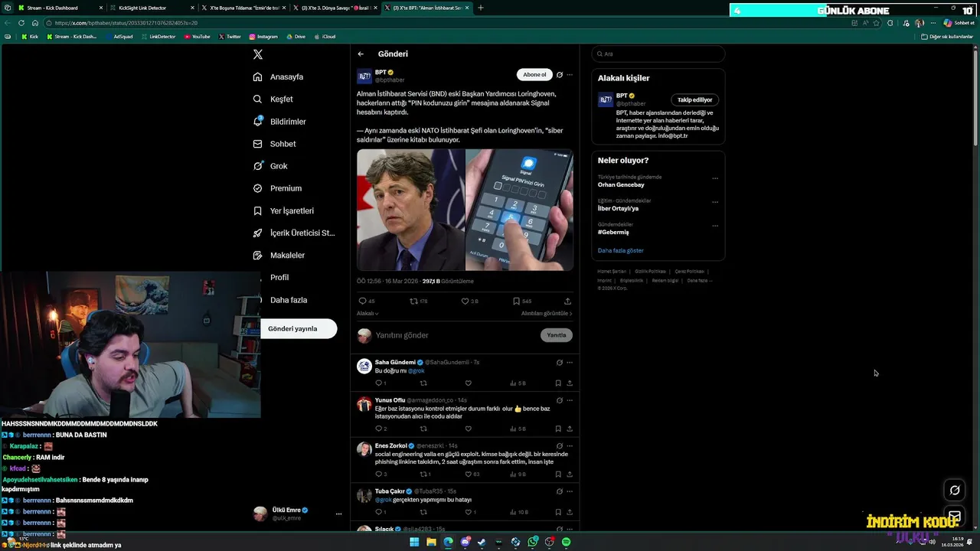The height and width of the screenshot is (551, 980).
Task: Open more options on Yunus Oflu reply
Action: coord(569,400)
